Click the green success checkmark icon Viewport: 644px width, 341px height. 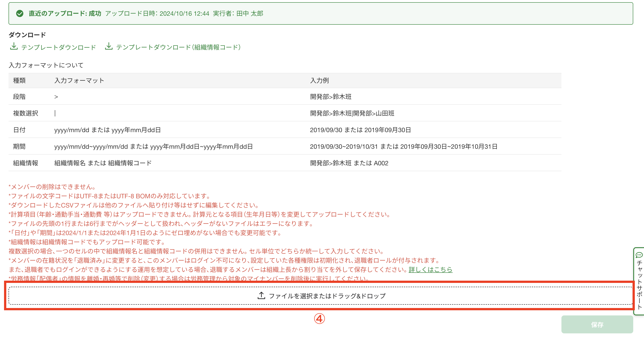click(20, 13)
